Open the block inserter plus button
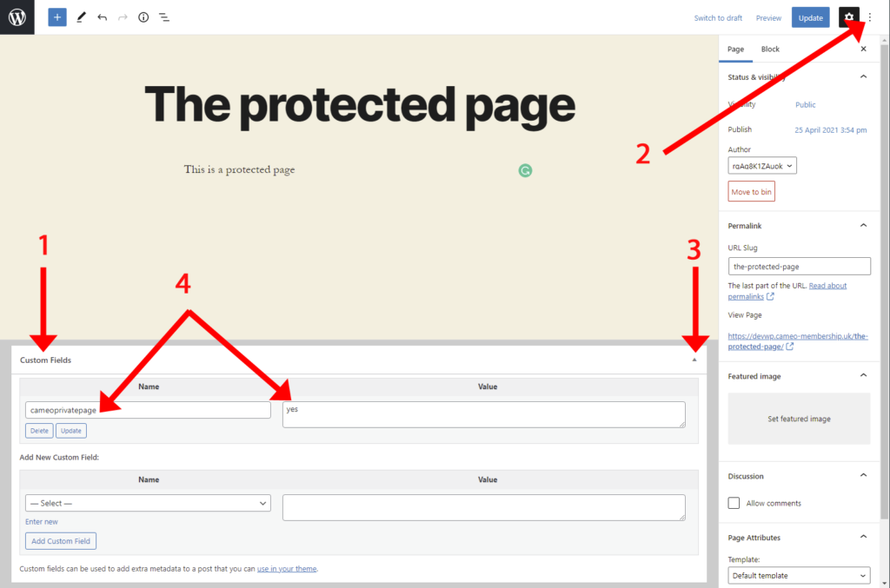The width and height of the screenshot is (890, 588). (x=57, y=17)
